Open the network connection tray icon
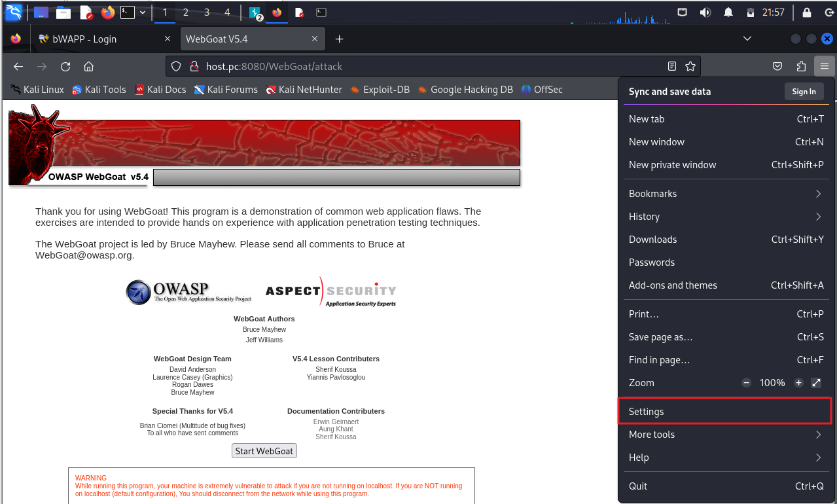The height and width of the screenshot is (504, 837). [x=682, y=12]
